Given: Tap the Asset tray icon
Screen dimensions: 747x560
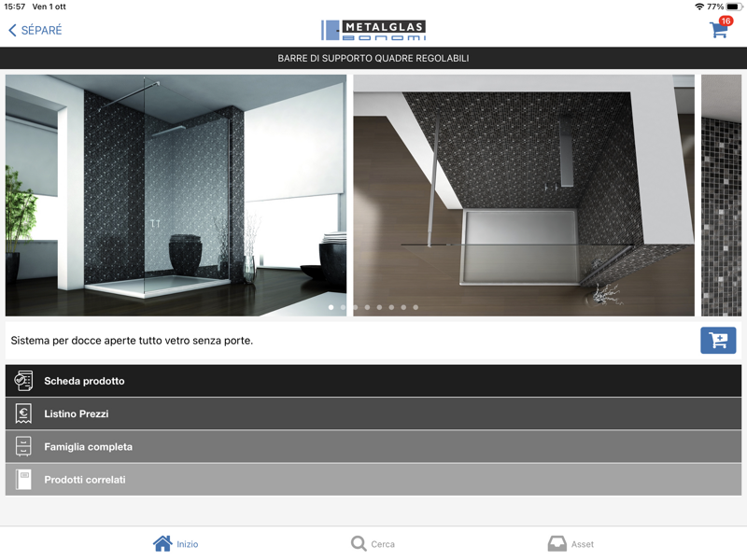Looking at the screenshot, I should coord(557,543).
